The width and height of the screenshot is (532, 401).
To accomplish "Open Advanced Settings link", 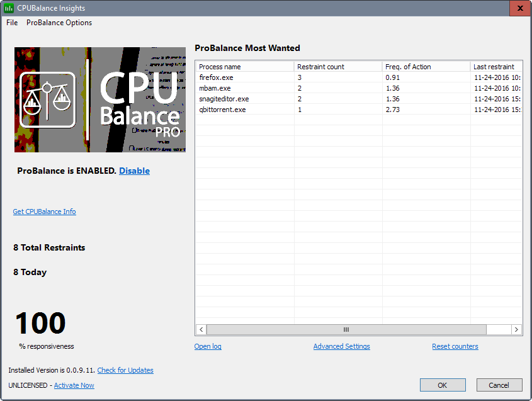I will [x=342, y=346].
